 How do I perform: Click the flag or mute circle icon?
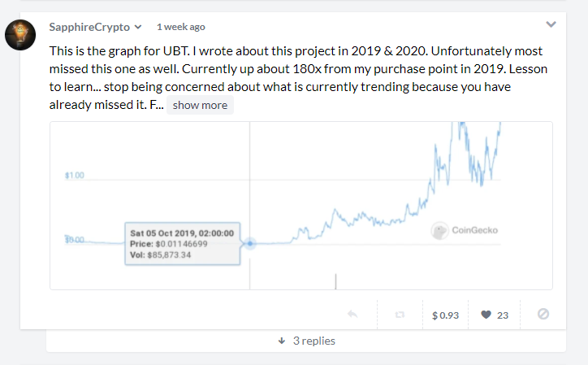543,314
